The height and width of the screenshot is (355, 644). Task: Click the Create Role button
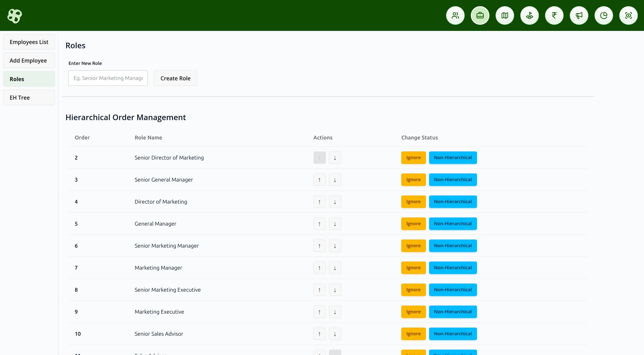[x=175, y=78]
